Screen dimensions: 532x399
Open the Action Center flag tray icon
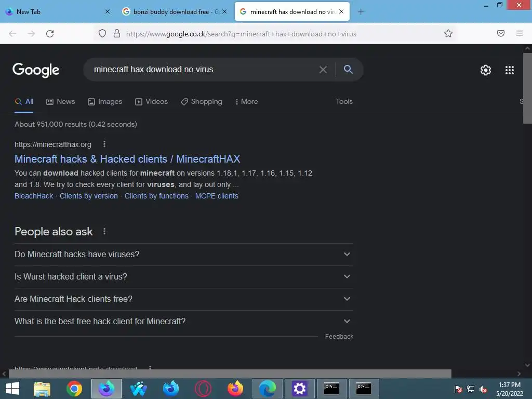point(458,389)
